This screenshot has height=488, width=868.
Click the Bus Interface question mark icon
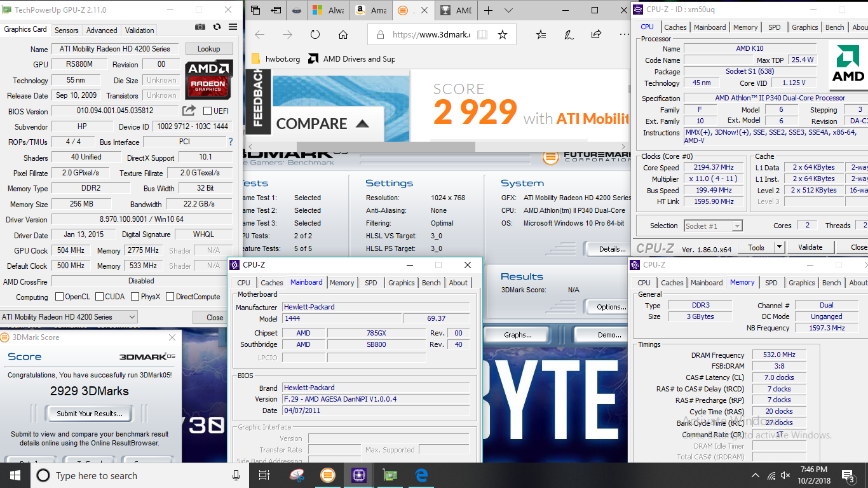tap(231, 142)
